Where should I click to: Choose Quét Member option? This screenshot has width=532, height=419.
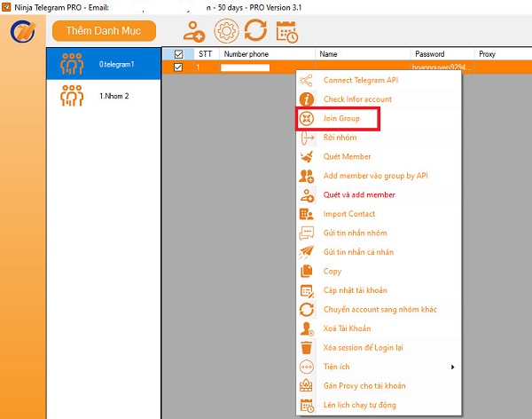pyautogui.click(x=379, y=156)
